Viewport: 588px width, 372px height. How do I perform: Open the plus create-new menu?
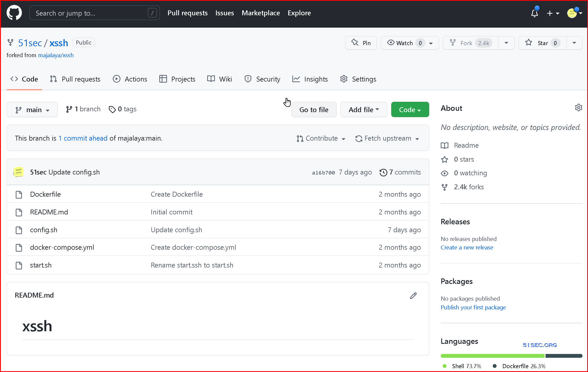click(x=553, y=13)
